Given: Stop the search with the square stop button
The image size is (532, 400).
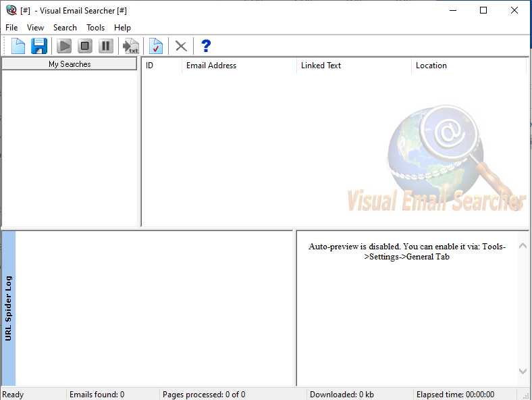Looking at the screenshot, I should coord(85,46).
